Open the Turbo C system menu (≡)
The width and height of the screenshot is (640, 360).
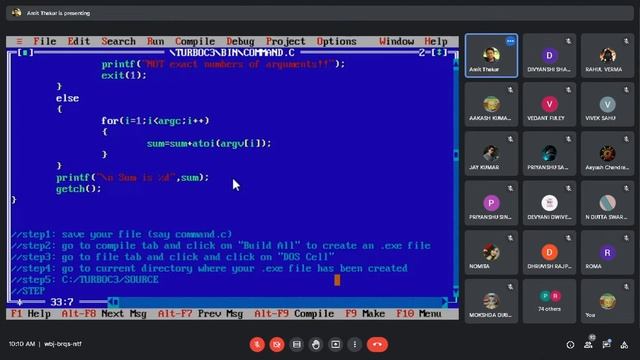19,41
